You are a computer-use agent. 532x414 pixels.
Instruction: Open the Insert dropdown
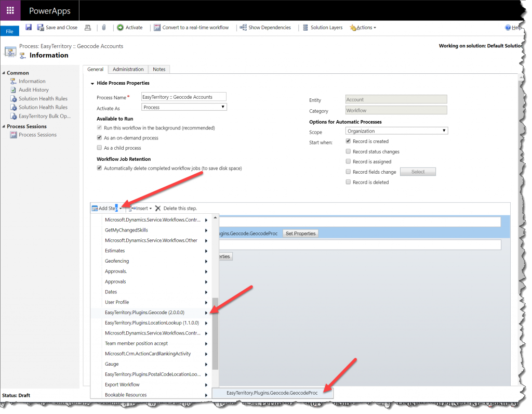click(x=140, y=208)
